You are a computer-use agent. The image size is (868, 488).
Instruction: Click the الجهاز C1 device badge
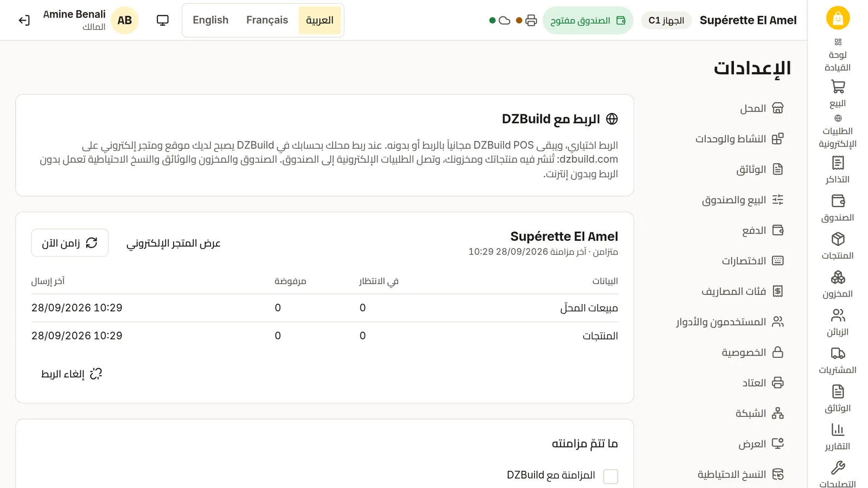[666, 21]
